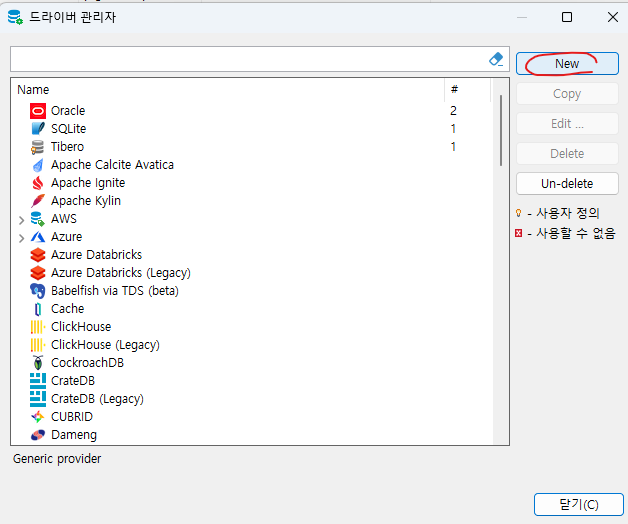Select the SQLite row text
The width and height of the screenshot is (628, 524).
[68, 129]
